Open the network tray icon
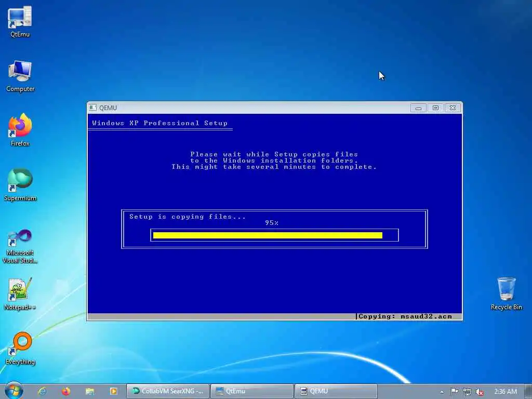 [x=467, y=392]
